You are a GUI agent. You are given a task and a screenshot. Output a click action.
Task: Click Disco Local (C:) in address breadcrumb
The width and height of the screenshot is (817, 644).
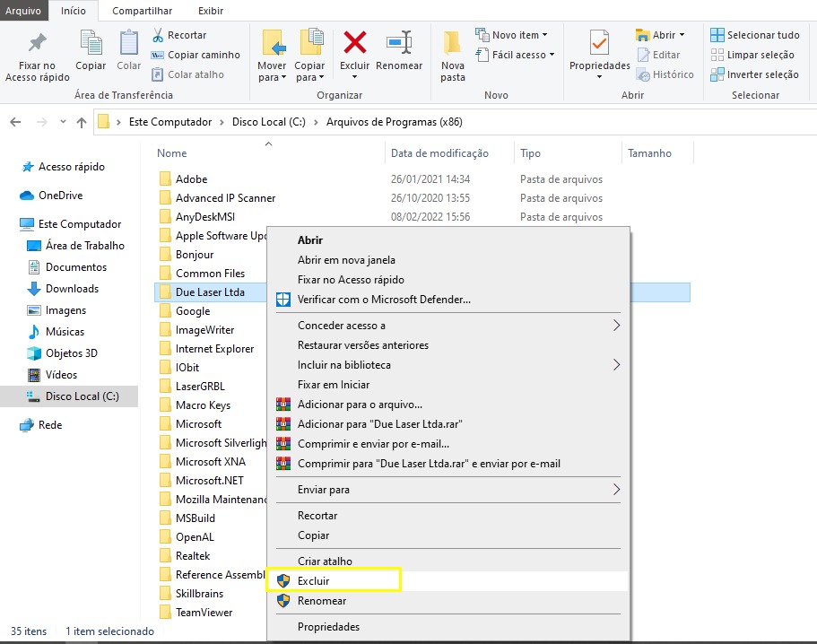tap(269, 122)
